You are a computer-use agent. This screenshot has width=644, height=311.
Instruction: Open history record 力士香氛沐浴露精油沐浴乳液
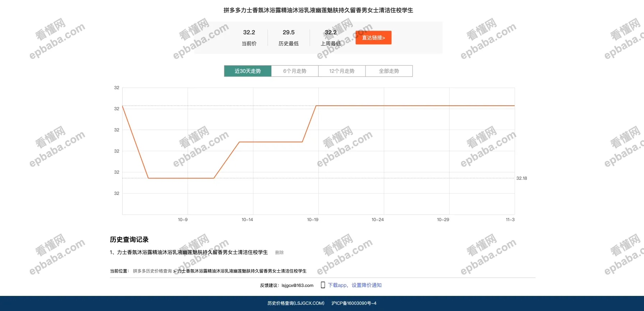point(192,252)
